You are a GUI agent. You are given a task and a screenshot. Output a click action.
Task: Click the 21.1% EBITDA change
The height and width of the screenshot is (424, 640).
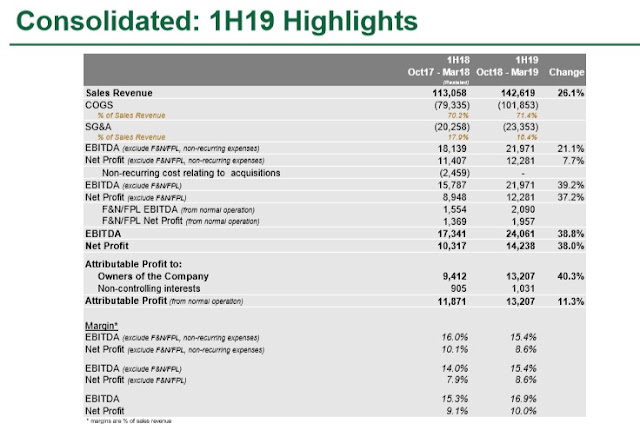click(571, 149)
